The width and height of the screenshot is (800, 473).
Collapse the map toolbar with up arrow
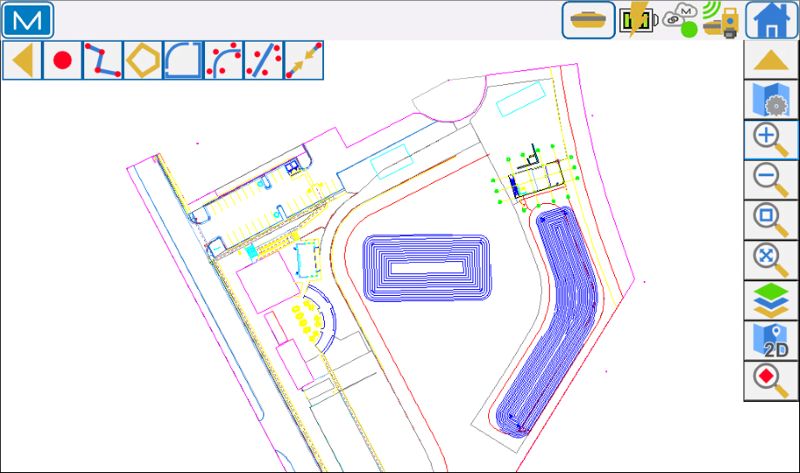(x=771, y=60)
